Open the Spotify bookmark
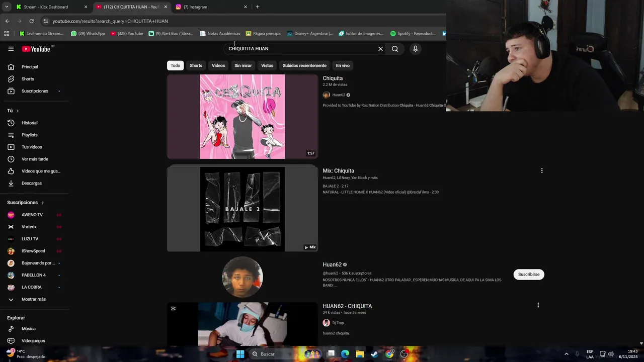The height and width of the screenshot is (362, 644). click(413, 34)
